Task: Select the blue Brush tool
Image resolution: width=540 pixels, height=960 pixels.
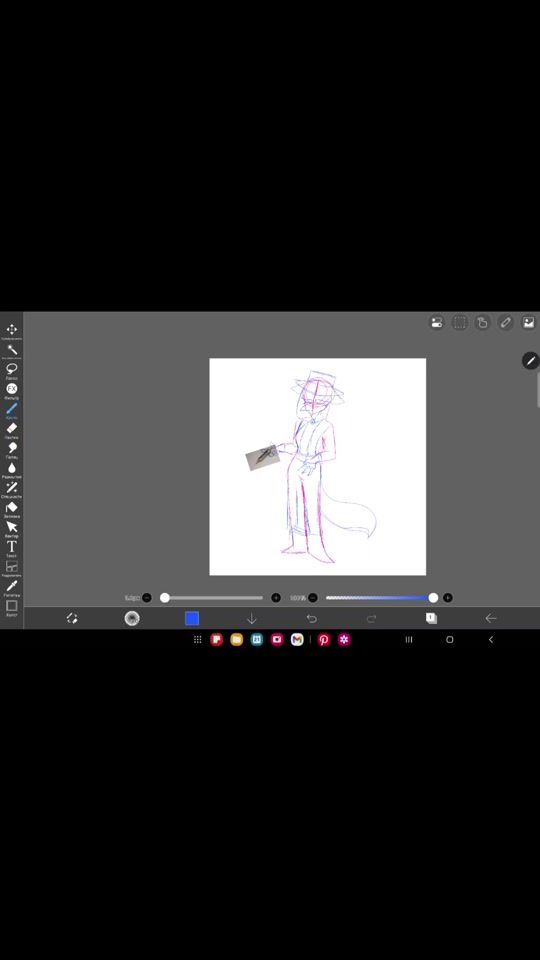Action: (x=12, y=408)
